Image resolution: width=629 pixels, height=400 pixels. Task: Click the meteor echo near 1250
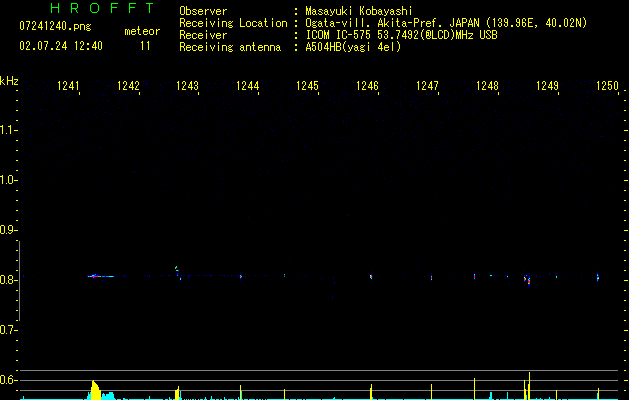(x=598, y=277)
